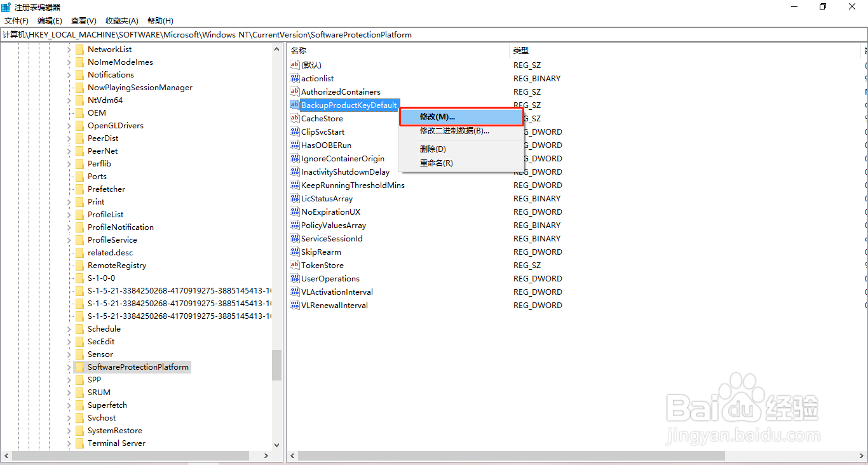
Task: Click the ab string icon beside (默认)
Action: (x=294, y=64)
